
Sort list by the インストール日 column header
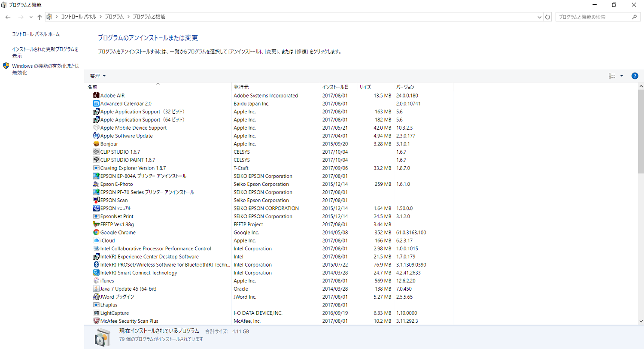(x=335, y=87)
